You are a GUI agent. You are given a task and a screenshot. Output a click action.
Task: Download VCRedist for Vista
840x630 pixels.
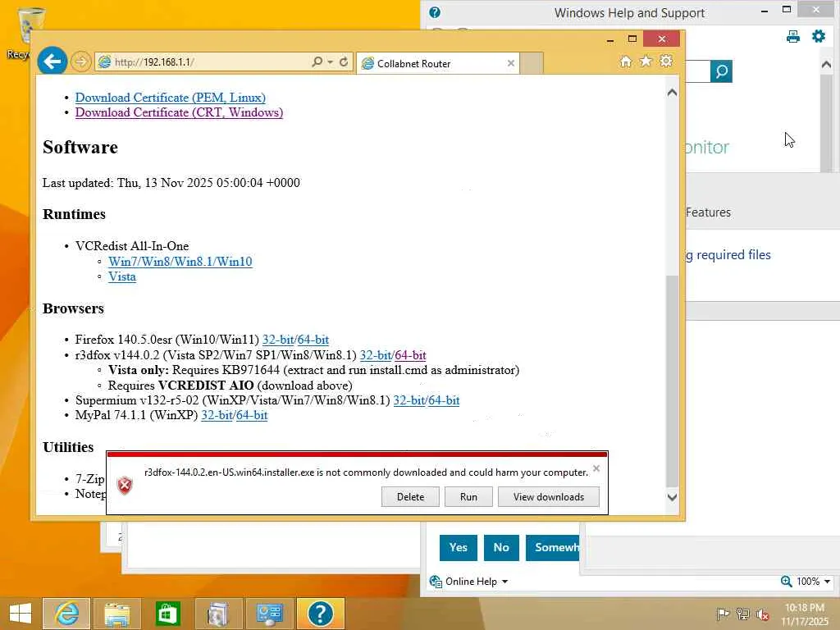tap(122, 276)
